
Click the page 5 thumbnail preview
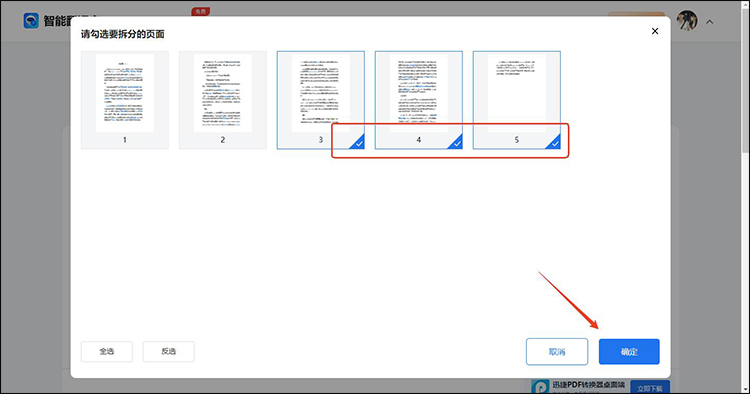(517, 93)
